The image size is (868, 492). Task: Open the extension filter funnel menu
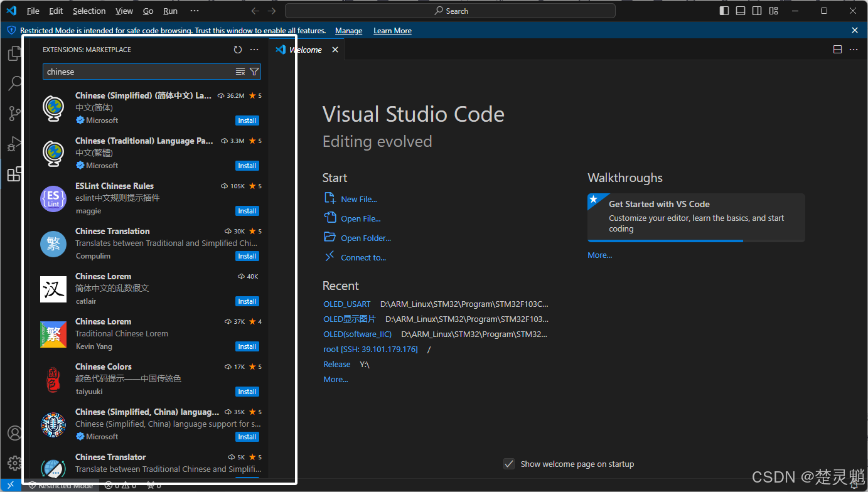click(x=254, y=72)
